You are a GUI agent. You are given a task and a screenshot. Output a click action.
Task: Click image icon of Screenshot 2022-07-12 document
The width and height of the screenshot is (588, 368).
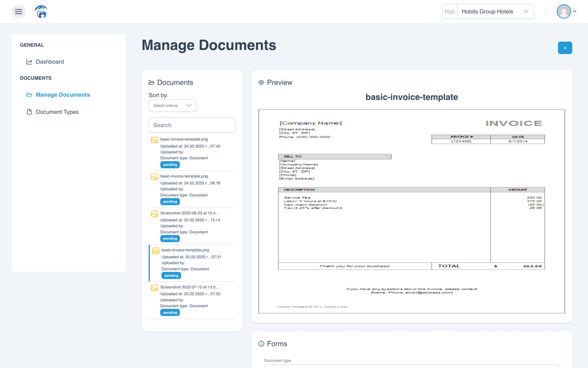[154, 288]
